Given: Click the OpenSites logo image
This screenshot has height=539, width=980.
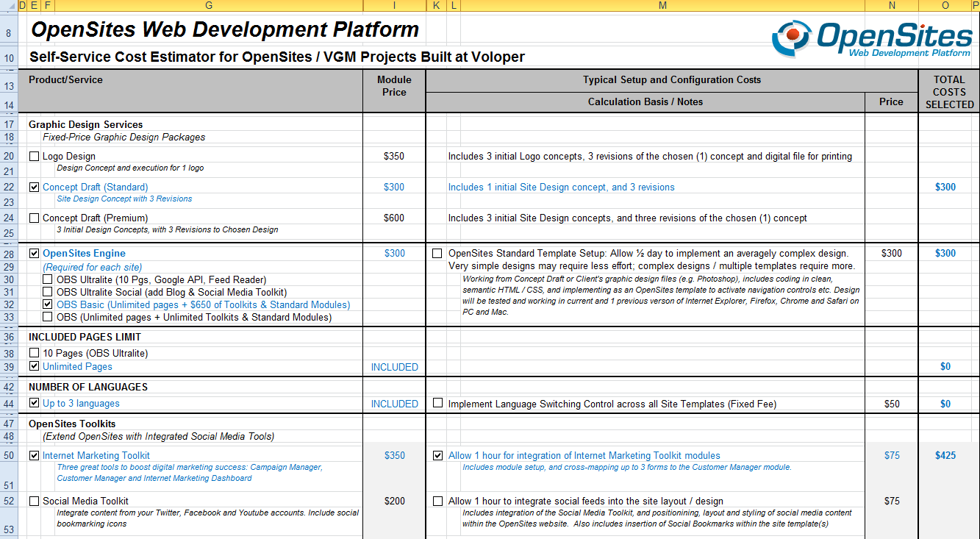Looking at the screenshot, I should click(x=873, y=38).
